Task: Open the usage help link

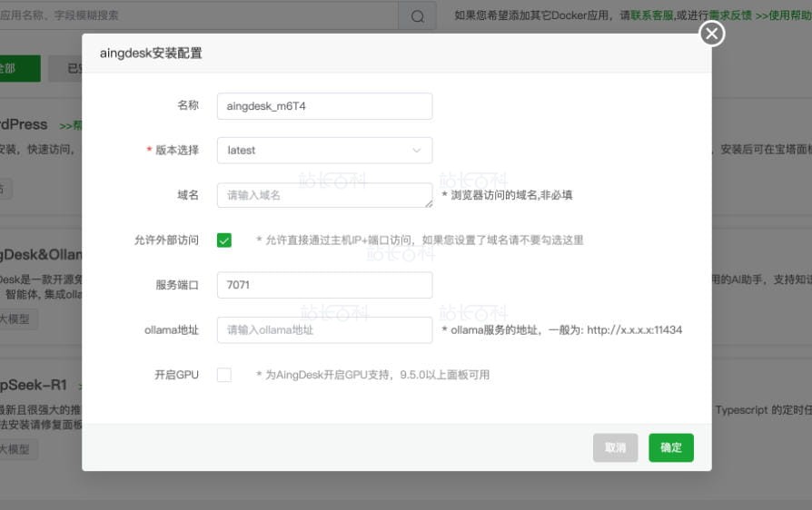Action: tap(784, 15)
